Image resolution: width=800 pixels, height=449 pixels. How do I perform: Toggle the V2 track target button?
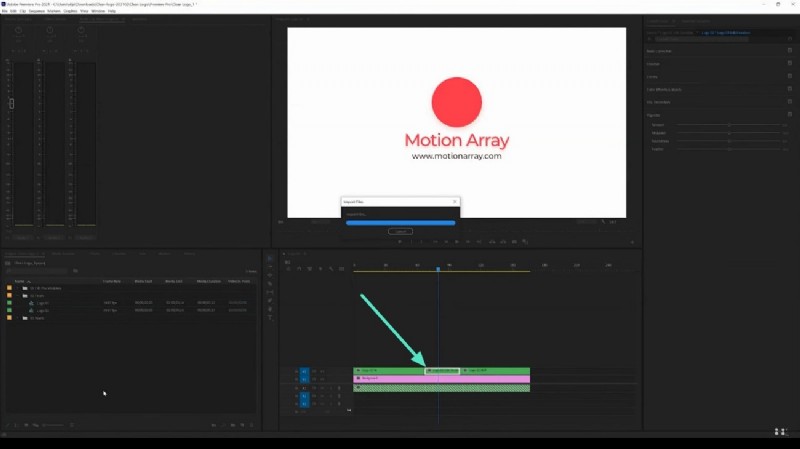click(x=304, y=371)
